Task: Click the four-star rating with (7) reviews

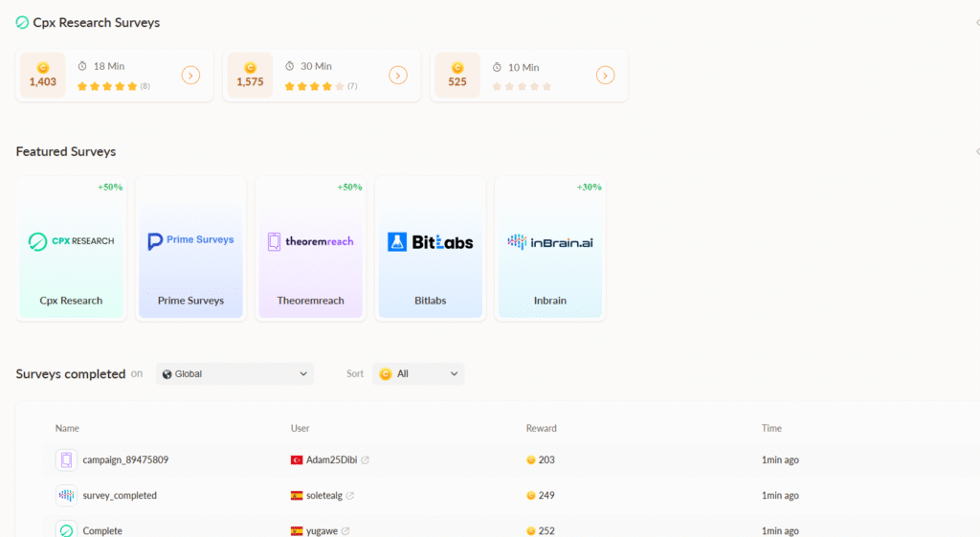Action: click(321, 86)
